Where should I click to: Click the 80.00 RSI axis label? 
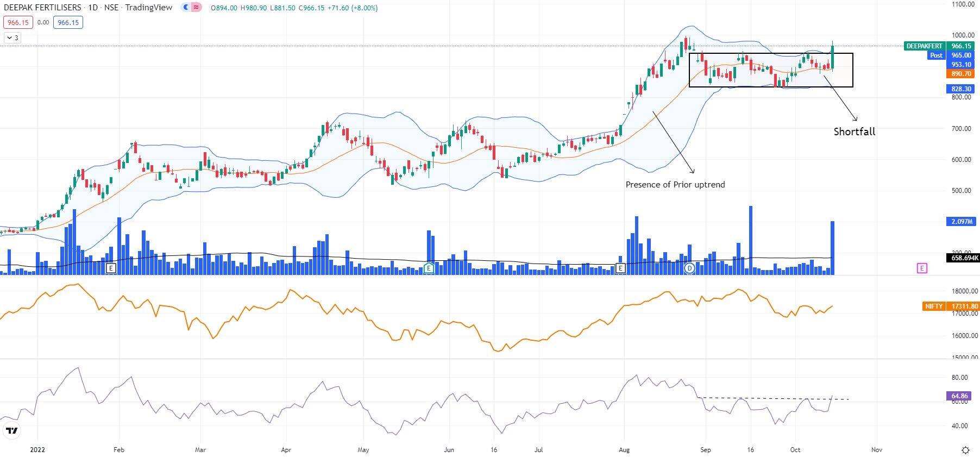[x=960, y=378]
